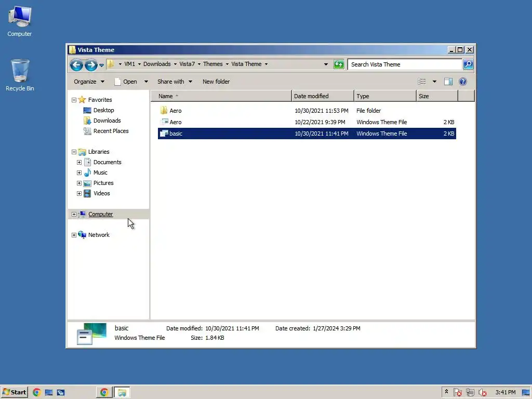Open the Share with menu
532x399 pixels.
(x=175, y=82)
